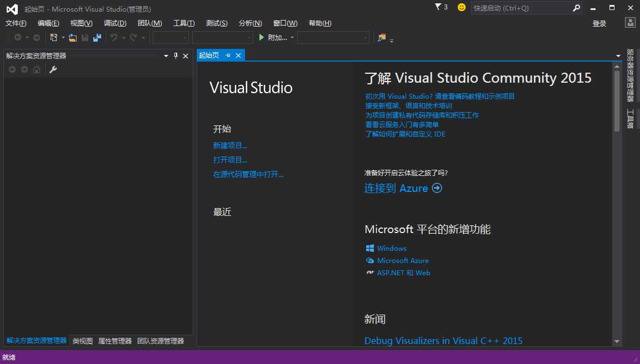
Task: Close the 起始页 tab
Action: click(238, 55)
